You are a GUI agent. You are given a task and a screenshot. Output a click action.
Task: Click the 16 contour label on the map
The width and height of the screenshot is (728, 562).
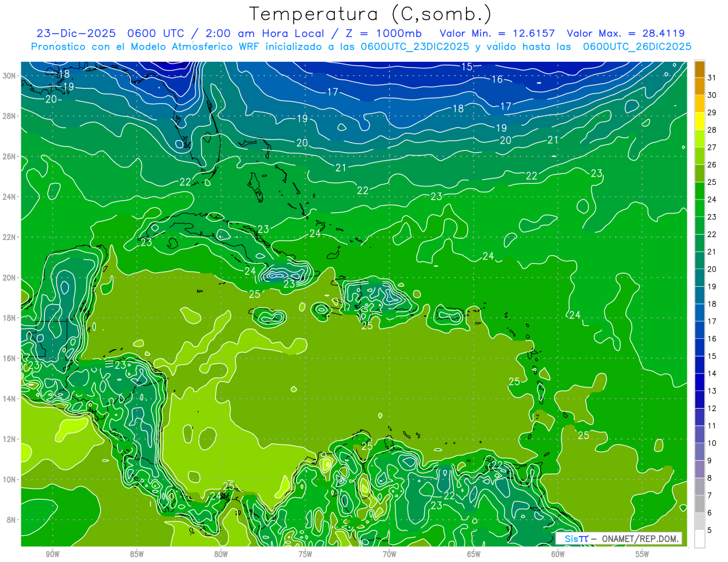[x=497, y=79]
